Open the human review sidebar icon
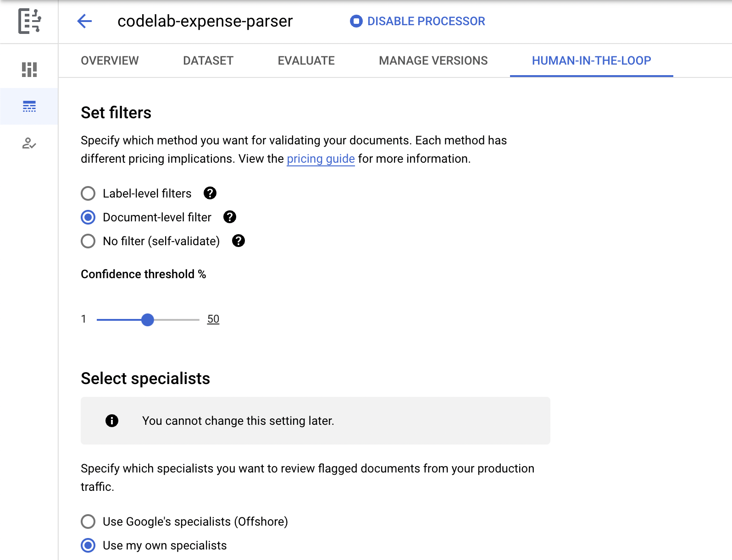 [29, 144]
